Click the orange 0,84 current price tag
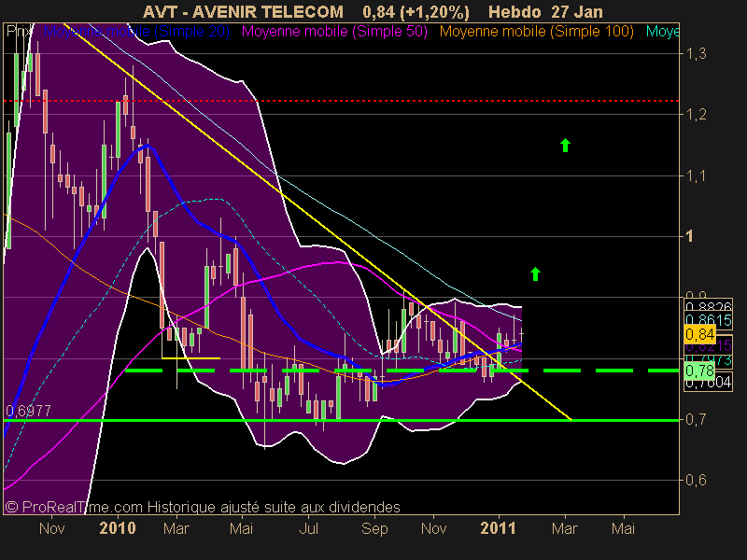747x560 pixels. point(699,334)
